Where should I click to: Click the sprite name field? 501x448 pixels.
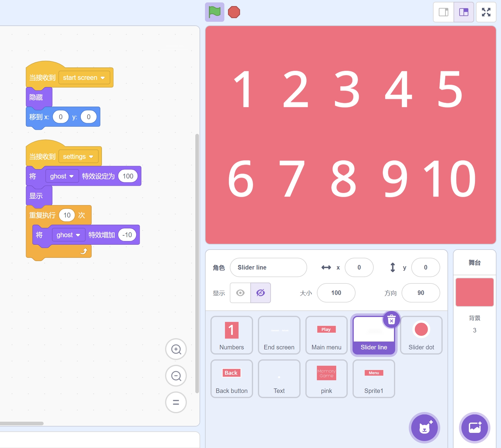(x=268, y=267)
